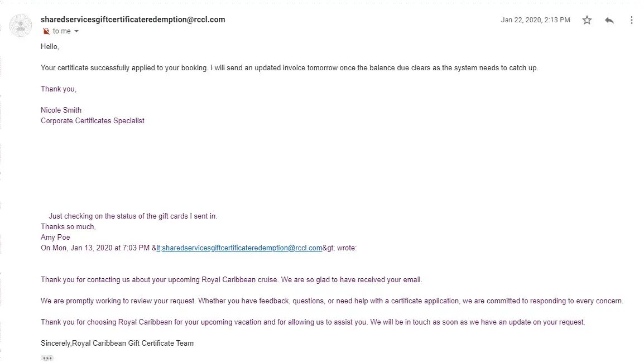The width and height of the screenshot is (644, 363).
Task: Click the "Corporate Certificates Specialist" title line
Action: click(x=93, y=120)
